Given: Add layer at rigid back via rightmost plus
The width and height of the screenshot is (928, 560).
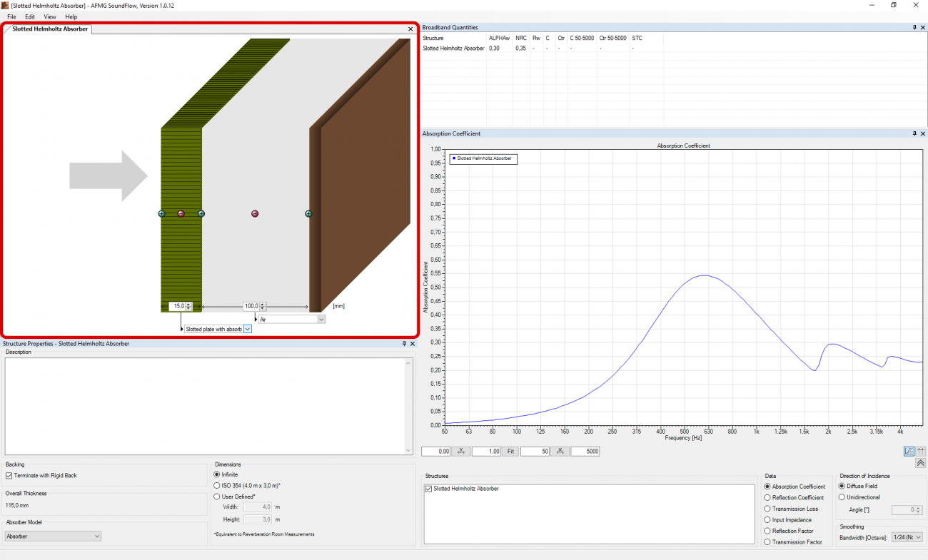Looking at the screenshot, I should pyautogui.click(x=308, y=213).
